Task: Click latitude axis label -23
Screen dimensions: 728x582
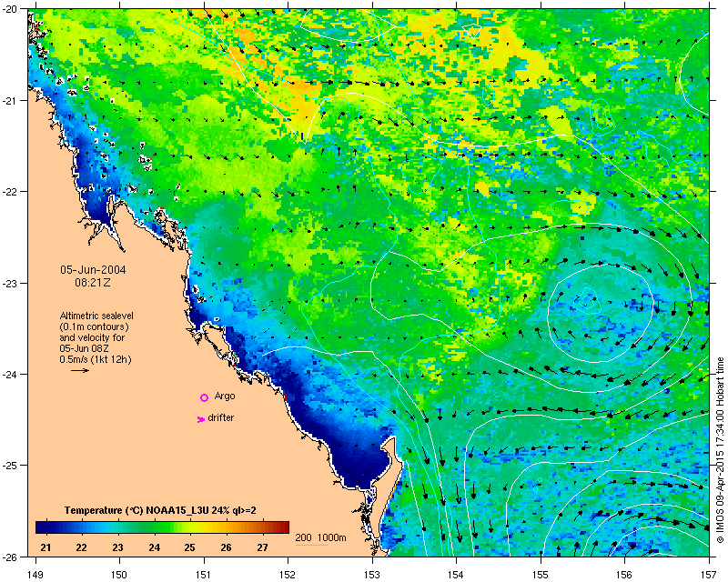Action: point(10,283)
